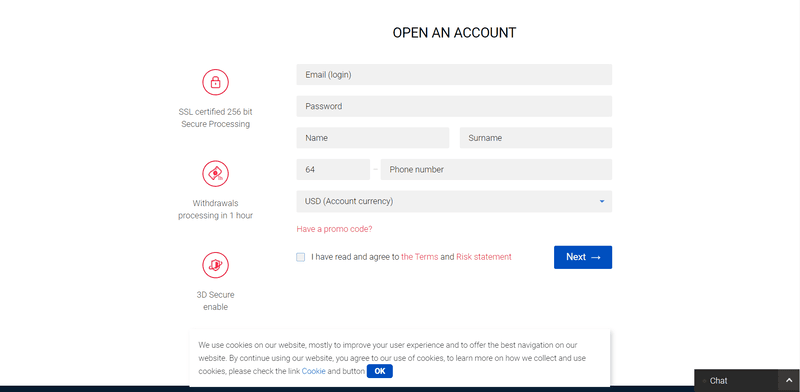
Task: Open the 'Have a promo code?' link
Action: point(334,229)
